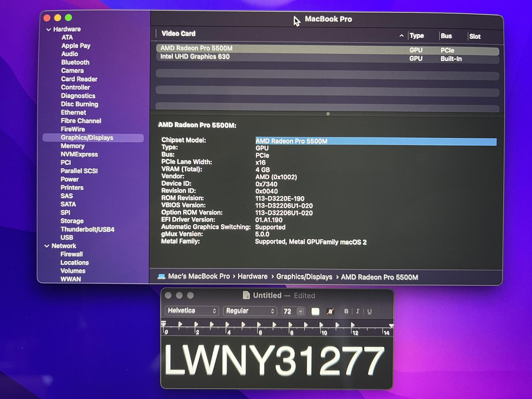Viewport: 532px width, 399px height.
Task: Select WWAN under Network
Action: [71, 279]
